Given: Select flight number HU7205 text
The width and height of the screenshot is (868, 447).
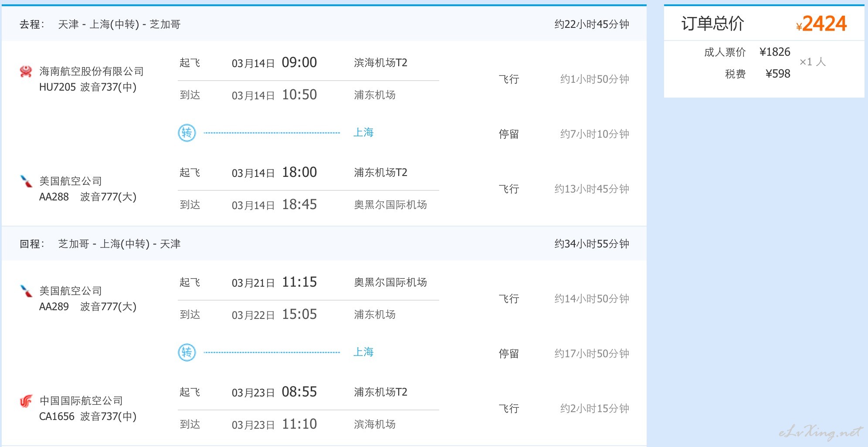Looking at the screenshot, I should coord(58,87).
